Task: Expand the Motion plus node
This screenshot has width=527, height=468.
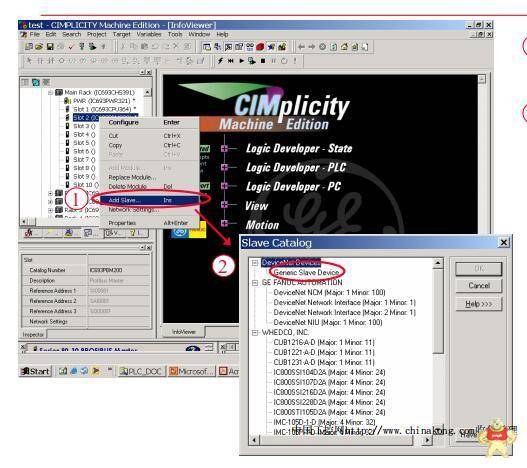Action: click(225, 223)
